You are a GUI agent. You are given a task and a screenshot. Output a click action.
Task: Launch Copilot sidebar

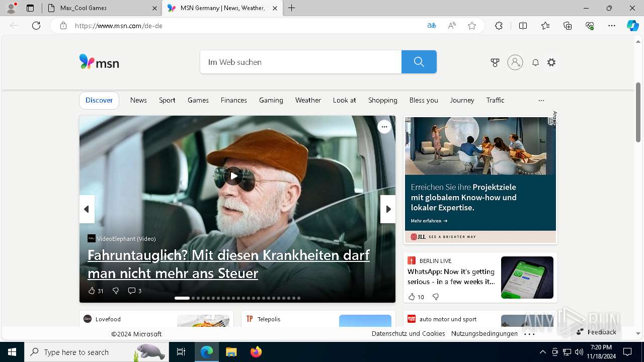coord(632,26)
